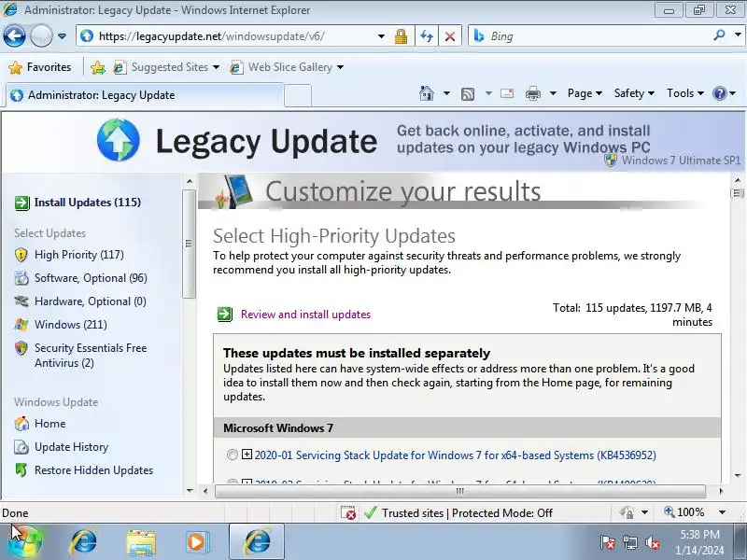Click the red Stop loading icon
Image resolution: width=747 pixels, height=560 pixels.
point(450,36)
